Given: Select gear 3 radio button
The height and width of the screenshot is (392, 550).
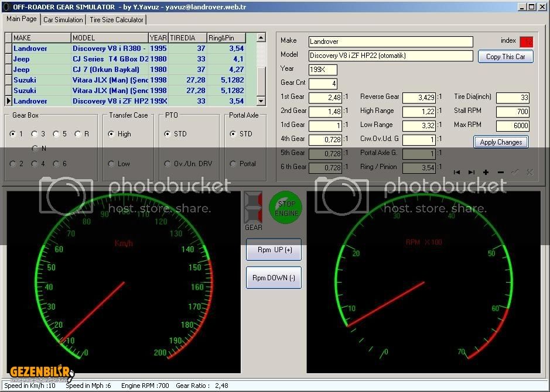Looking at the screenshot, I should [35, 134].
